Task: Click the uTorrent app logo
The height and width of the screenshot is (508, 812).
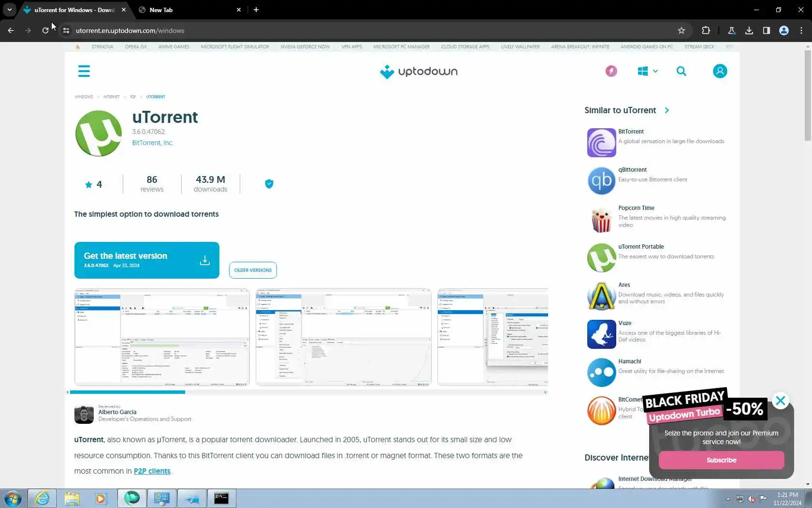Action: pos(99,134)
